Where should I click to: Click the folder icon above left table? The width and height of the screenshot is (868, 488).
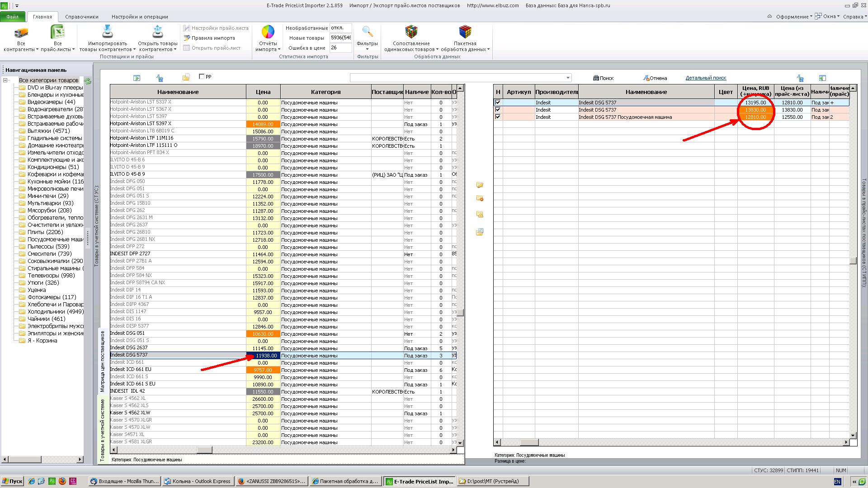[x=186, y=78]
